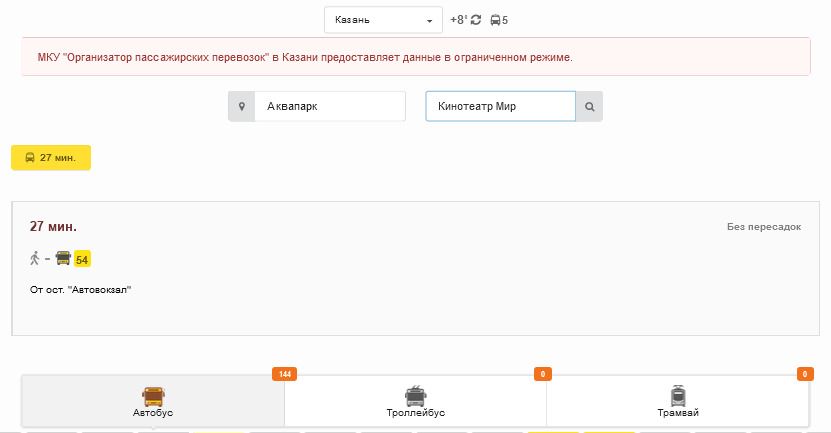Select the yellow 27 мин. route button
Viewport: 831px width, 433px height.
[51, 158]
